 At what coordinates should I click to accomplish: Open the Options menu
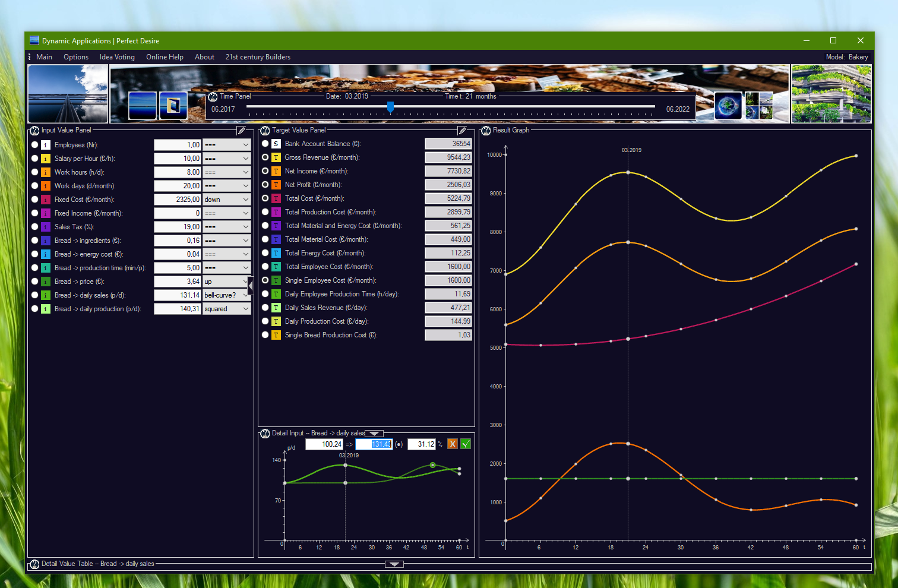(75, 56)
